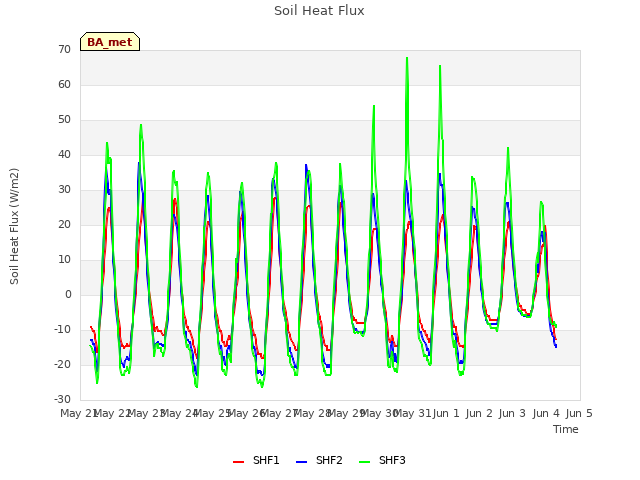Click the -10 y-axis tick label

pos(62,329)
